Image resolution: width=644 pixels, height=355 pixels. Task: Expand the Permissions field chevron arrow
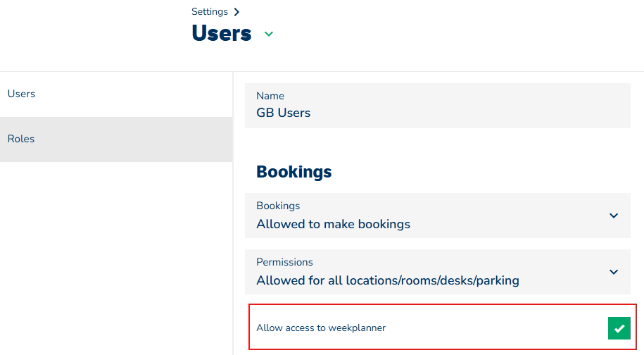click(x=614, y=272)
